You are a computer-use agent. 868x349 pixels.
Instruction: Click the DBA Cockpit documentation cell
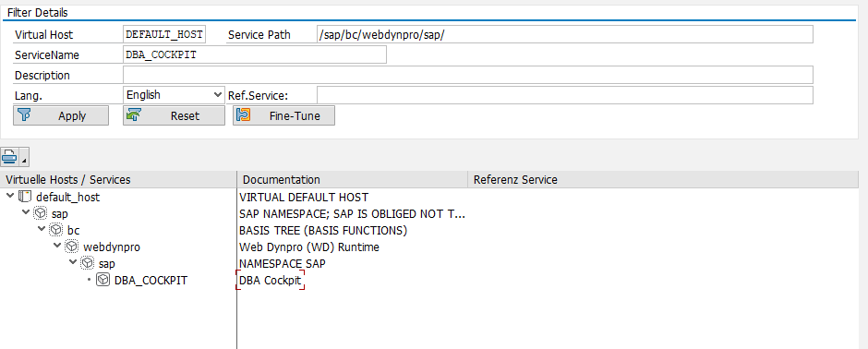coord(271,281)
